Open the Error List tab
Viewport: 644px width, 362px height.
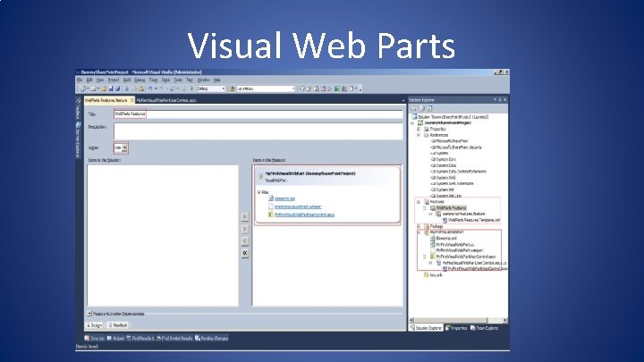pyautogui.click(x=95, y=339)
